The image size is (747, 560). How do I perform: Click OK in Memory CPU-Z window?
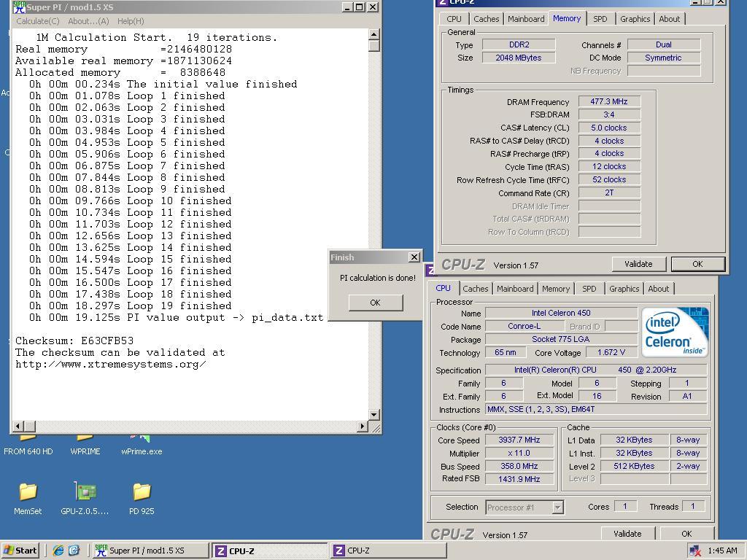click(697, 264)
